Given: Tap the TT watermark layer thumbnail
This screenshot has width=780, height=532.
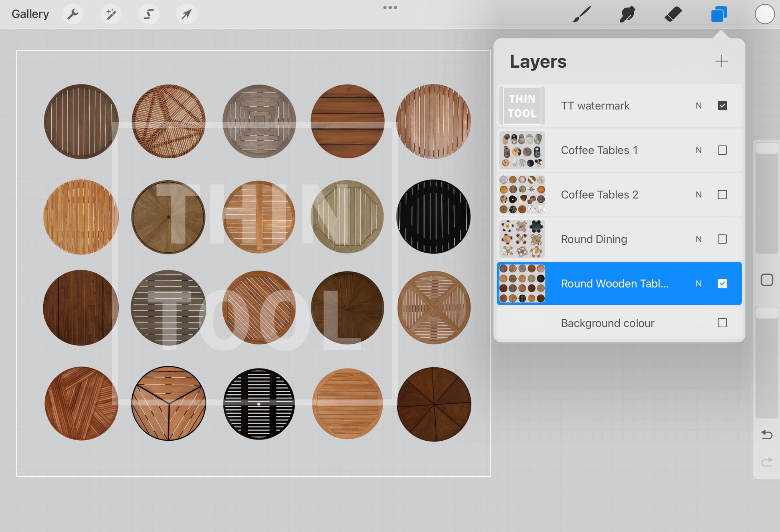Looking at the screenshot, I should click(x=522, y=106).
